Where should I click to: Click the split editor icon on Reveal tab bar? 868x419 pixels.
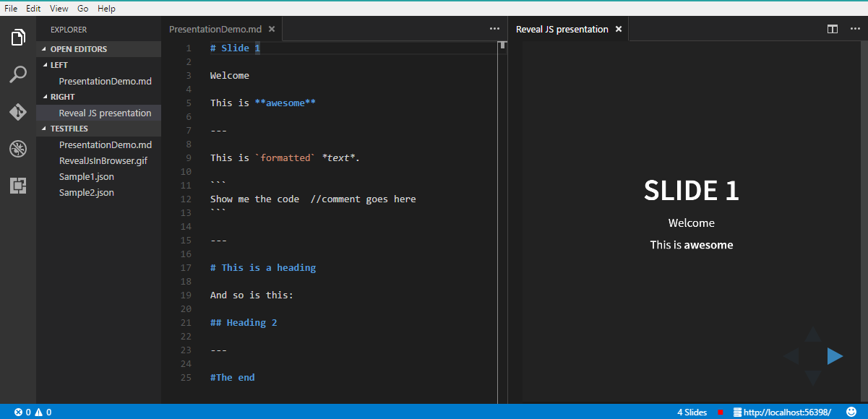pos(833,29)
